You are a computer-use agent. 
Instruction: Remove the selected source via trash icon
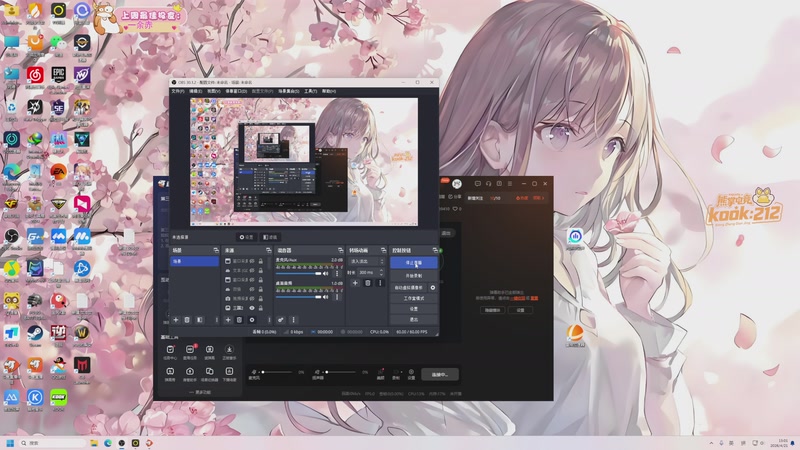tap(239, 320)
